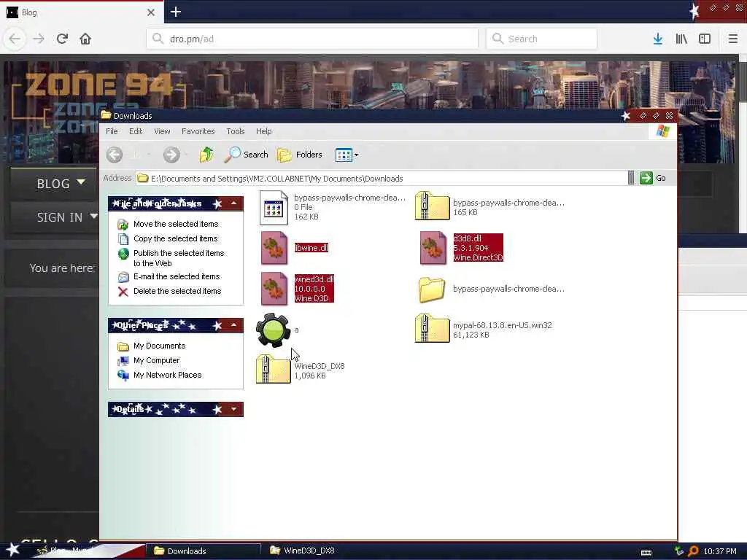747x560 pixels.
Task: Select the green gear file named a
Action: [x=273, y=330]
